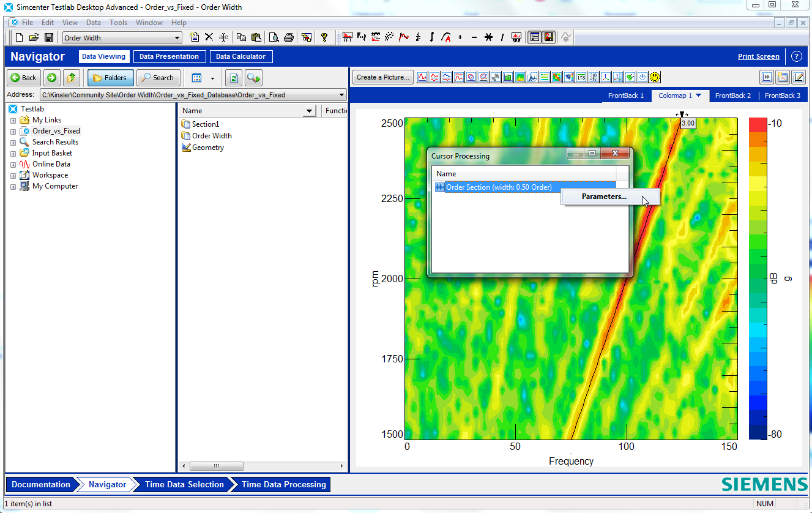
Task: Open the Name column filter dropdown
Action: click(x=310, y=111)
